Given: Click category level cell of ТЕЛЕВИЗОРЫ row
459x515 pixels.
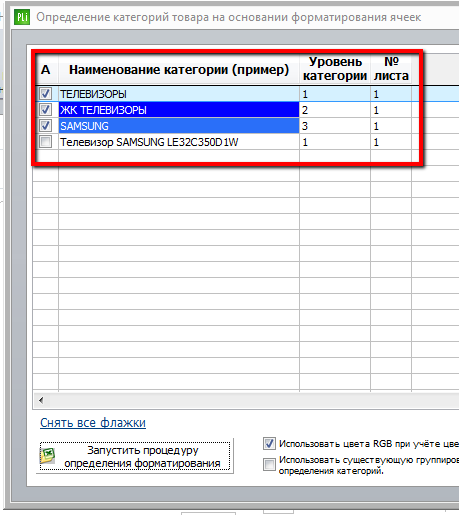Looking at the screenshot, I should point(335,94).
